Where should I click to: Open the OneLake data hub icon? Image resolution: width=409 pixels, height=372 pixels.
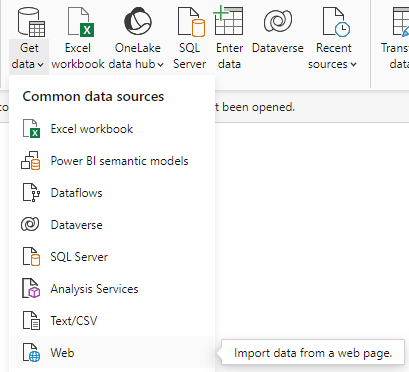[x=138, y=22]
